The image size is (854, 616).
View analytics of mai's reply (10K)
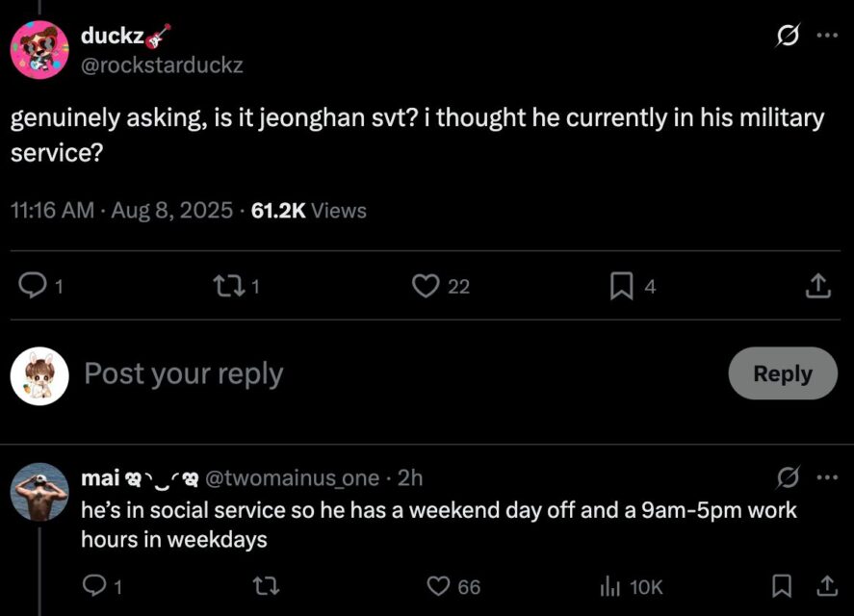coord(608,586)
